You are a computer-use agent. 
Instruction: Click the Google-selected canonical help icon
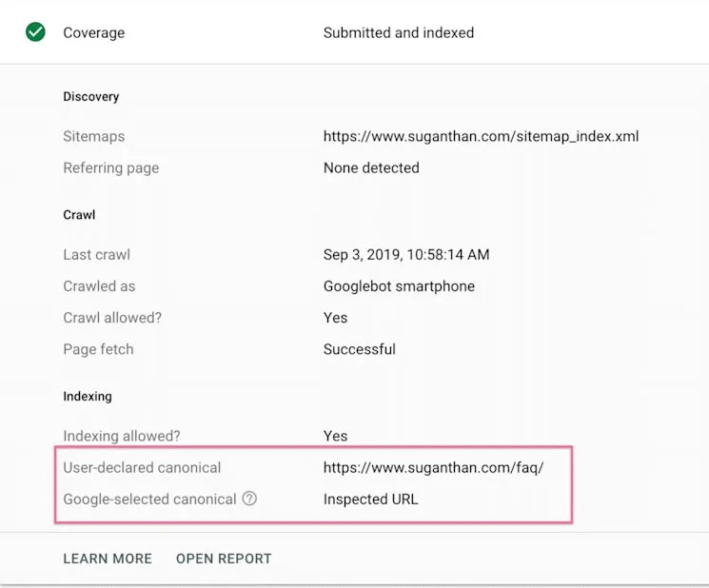[x=249, y=499]
